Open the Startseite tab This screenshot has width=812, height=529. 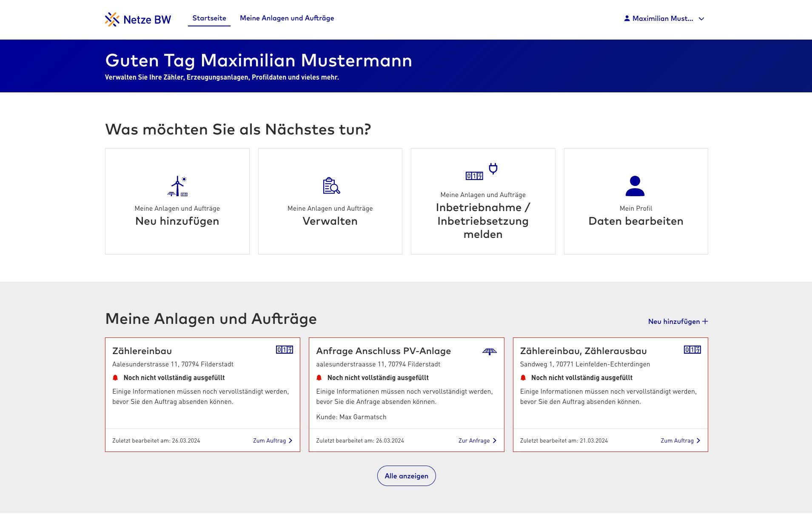pyautogui.click(x=209, y=18)
